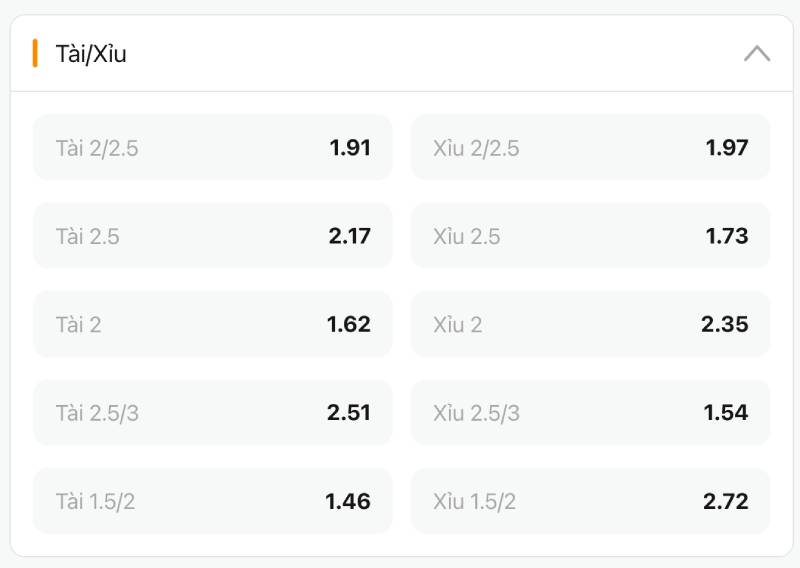Viewport: 800px width, 568px height.
Task: Click the Tài/Xỉu header title
Action: pyautogui.click(x=91, y=54)
